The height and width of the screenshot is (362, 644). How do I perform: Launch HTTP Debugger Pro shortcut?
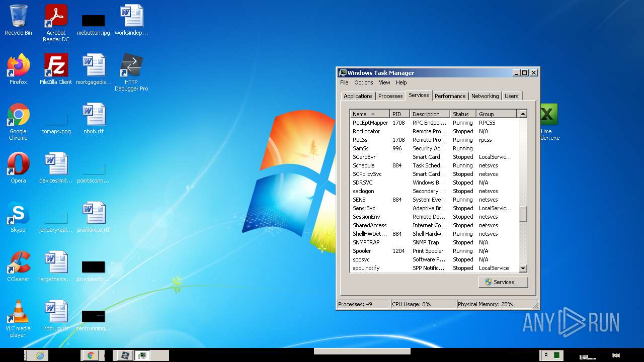pos(131,72)
